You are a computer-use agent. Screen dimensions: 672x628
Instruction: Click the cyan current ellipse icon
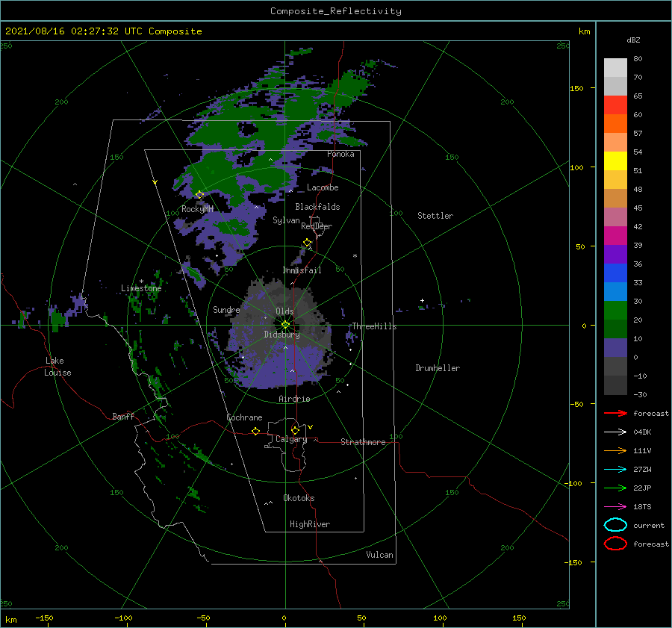click(x=615, y=525)
